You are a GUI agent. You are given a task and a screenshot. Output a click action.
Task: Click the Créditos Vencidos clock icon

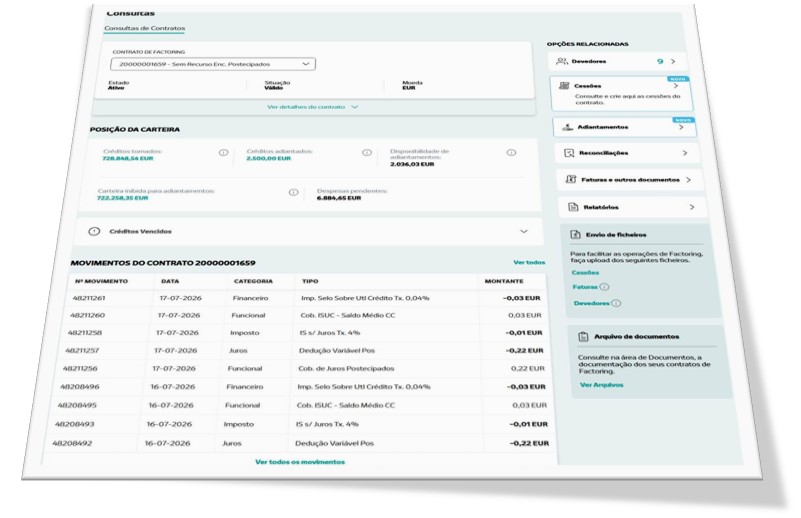point(94,231)
